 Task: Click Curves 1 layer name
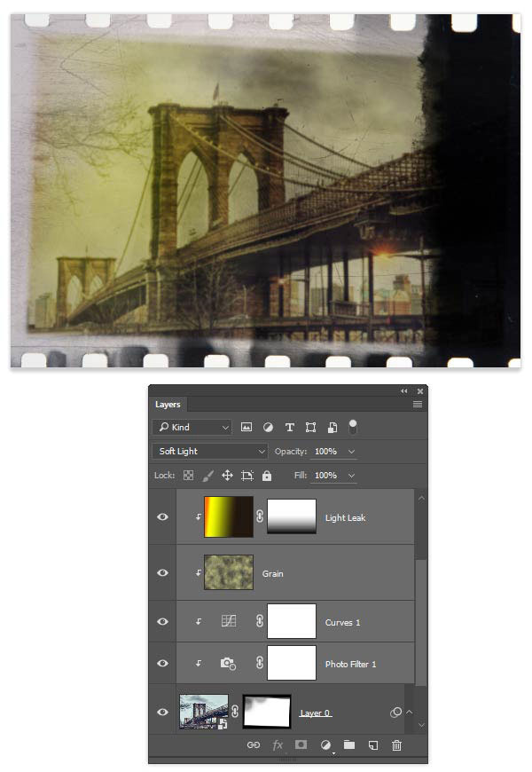(x=342, y=622)
